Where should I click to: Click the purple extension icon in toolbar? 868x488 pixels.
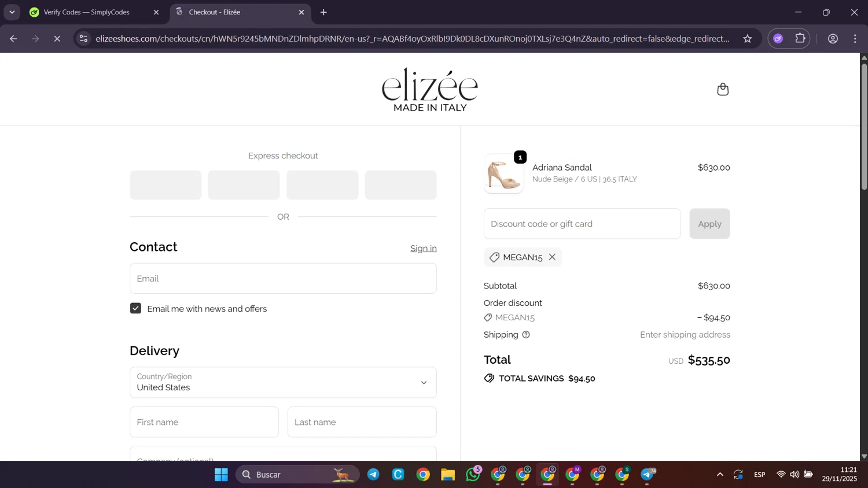[x=778, y=39]
